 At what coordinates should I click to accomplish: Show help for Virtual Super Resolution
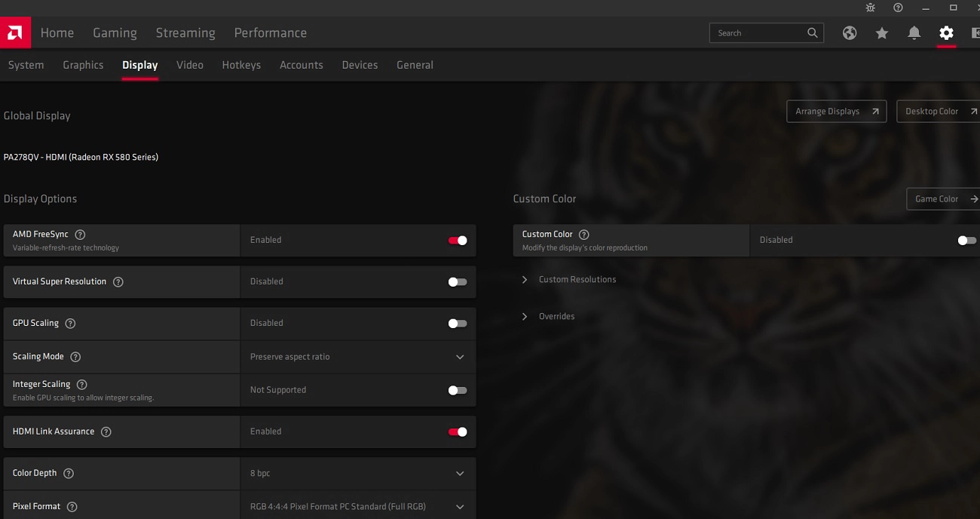(x=118, y=281)
